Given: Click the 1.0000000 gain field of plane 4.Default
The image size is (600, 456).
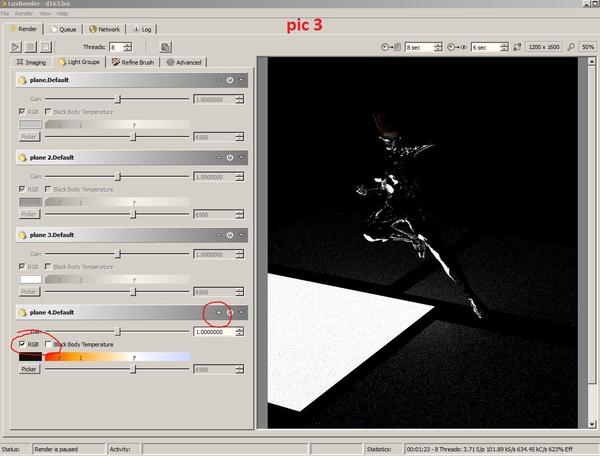Looking at the screenshot, I should (x=218, y=332).
